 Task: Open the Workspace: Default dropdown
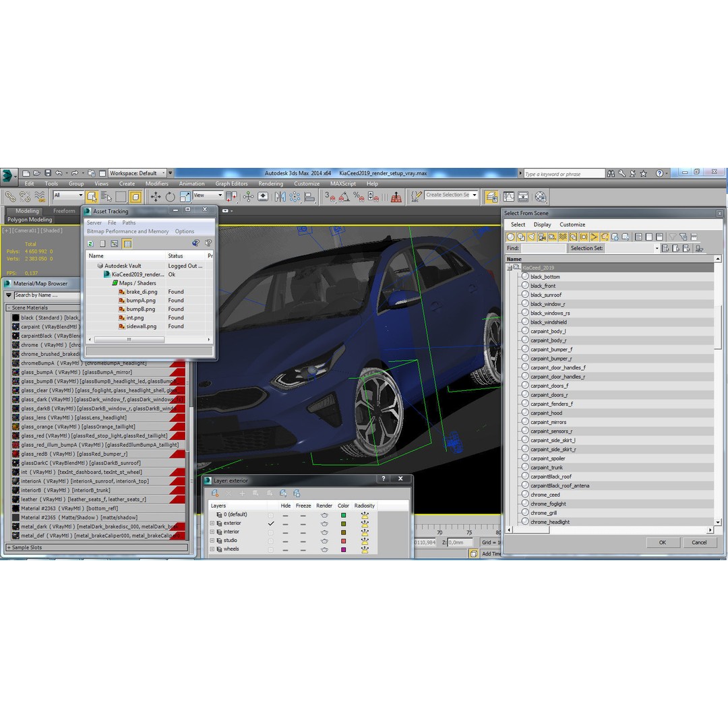(x=137, y=173)
